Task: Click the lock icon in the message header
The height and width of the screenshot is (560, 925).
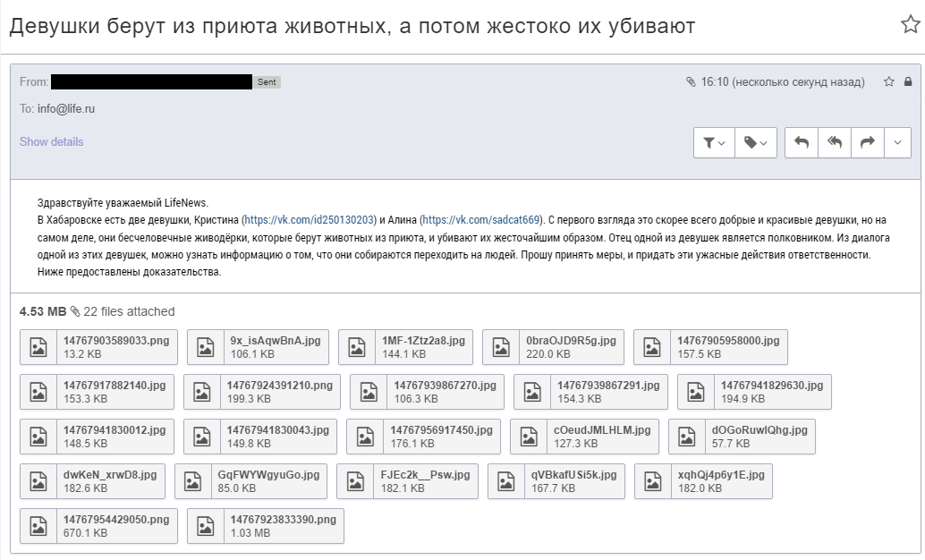Action: [908, 82]
